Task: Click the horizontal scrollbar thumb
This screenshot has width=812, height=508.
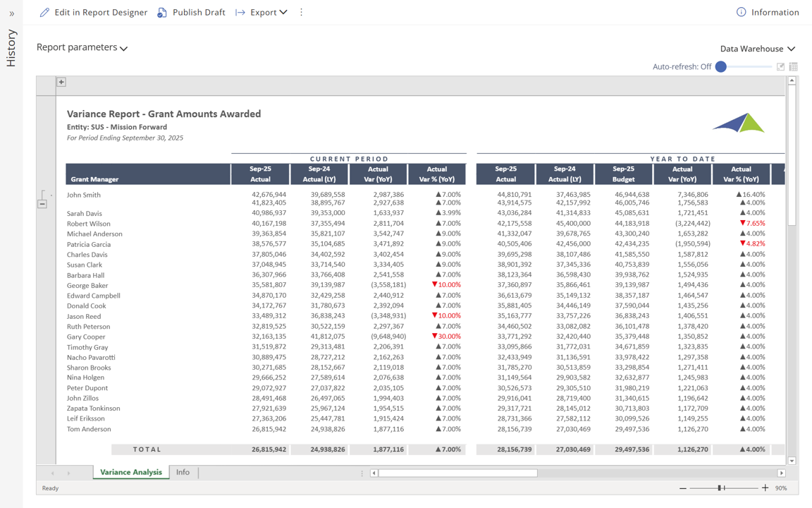Action: 457,473
